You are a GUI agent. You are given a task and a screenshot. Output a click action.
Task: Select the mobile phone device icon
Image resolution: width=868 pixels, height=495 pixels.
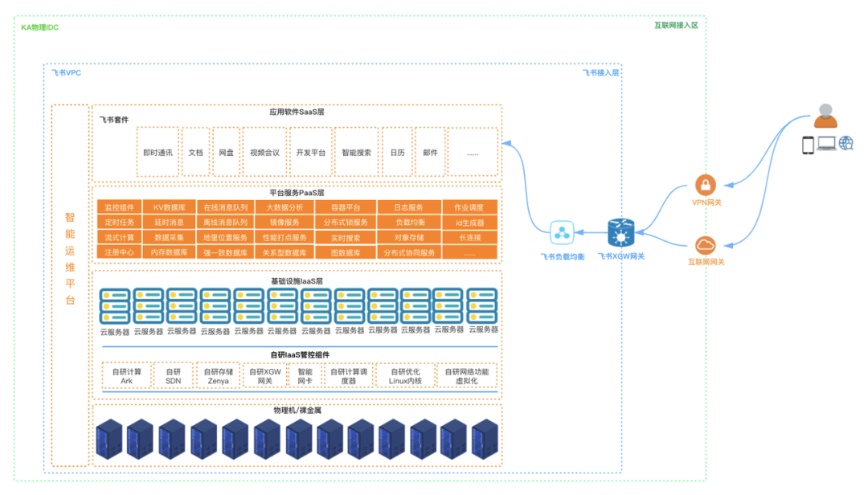click(x=809, y=145)
